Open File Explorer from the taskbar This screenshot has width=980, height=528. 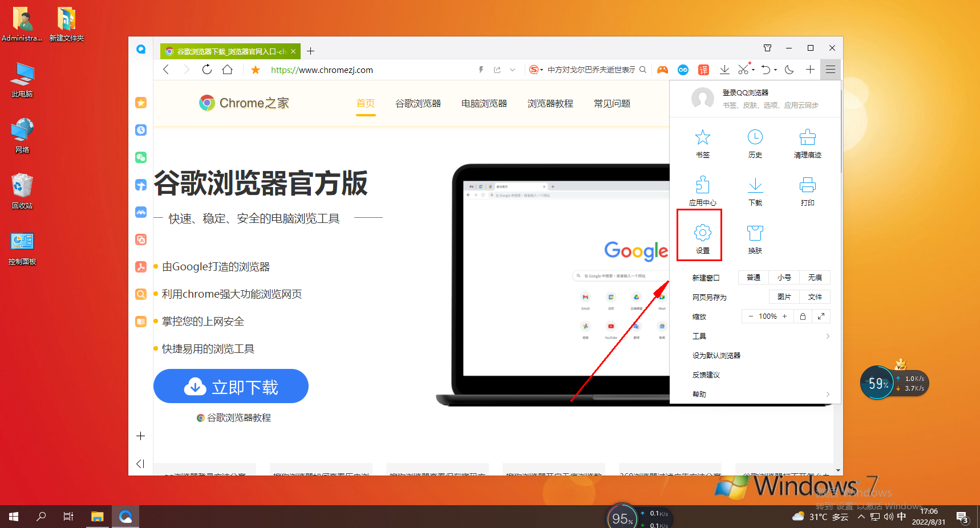tap(98, 517)
